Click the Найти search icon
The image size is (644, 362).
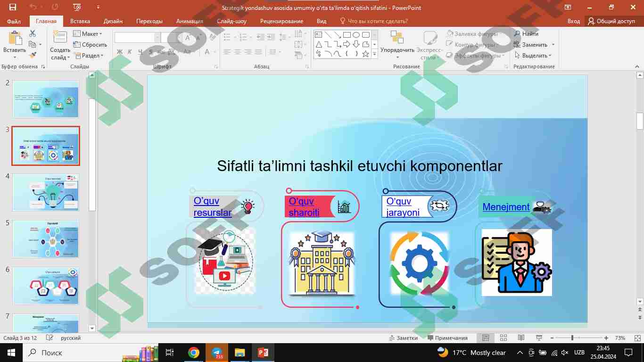tap(517, 34)
